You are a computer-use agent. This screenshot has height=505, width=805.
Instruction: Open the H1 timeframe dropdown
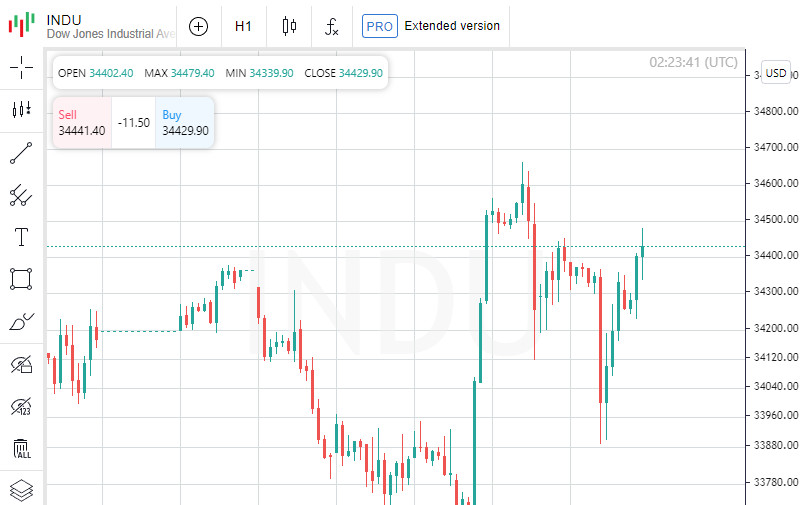click(243, 26)
